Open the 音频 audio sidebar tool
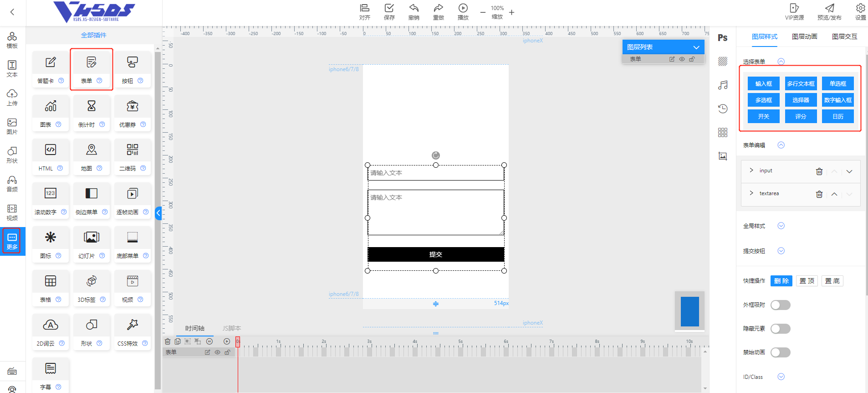This screenshot has height=393, width=868. click(12, 184)
